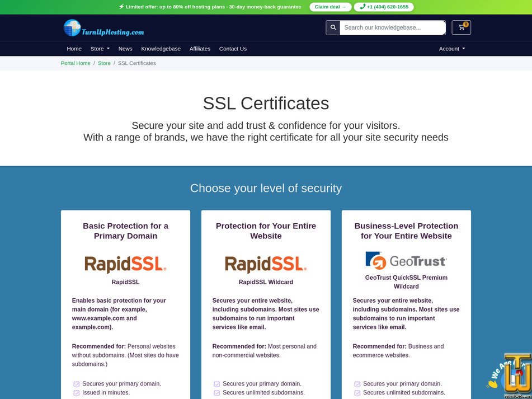
Task: Click the RapidSSL Wildcard card logo
Action: [x=266, y=265]
